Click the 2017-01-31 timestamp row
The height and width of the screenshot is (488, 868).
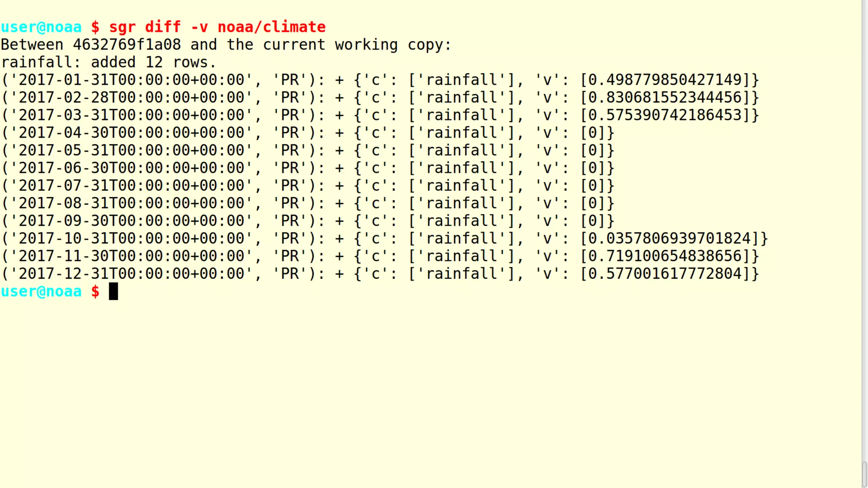pyautogui.click(x=131, y=80)
